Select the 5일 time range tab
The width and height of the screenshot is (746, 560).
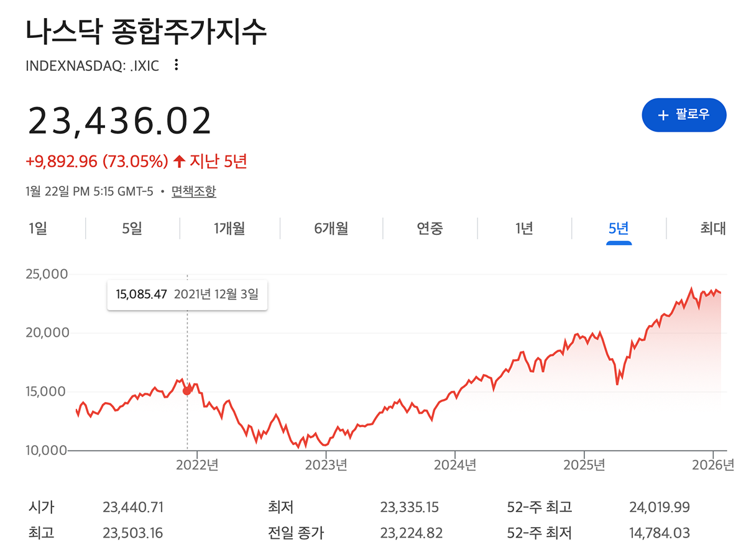pyautogui.click(x=132, y=229)
